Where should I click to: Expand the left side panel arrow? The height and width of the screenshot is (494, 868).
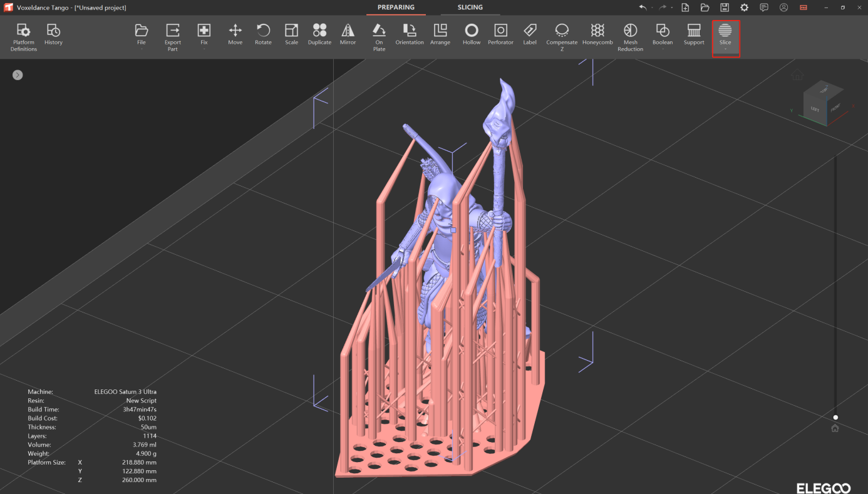tap(18, 75)
